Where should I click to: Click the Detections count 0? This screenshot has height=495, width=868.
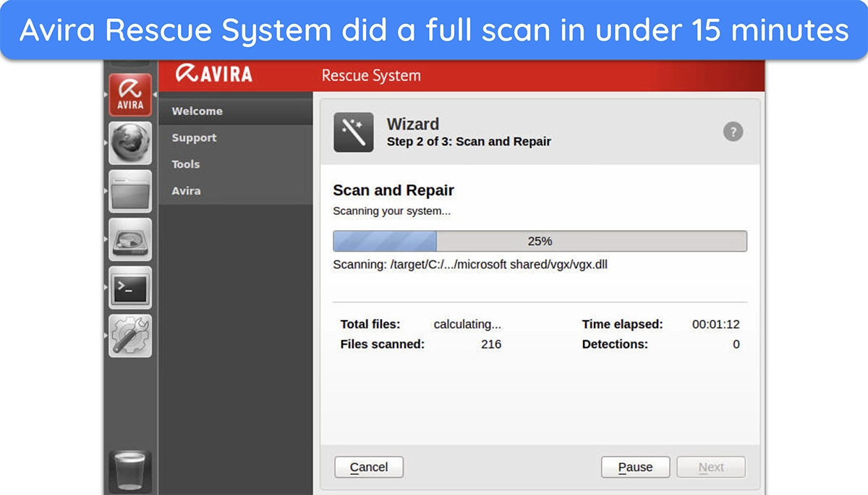pos(736,344)
